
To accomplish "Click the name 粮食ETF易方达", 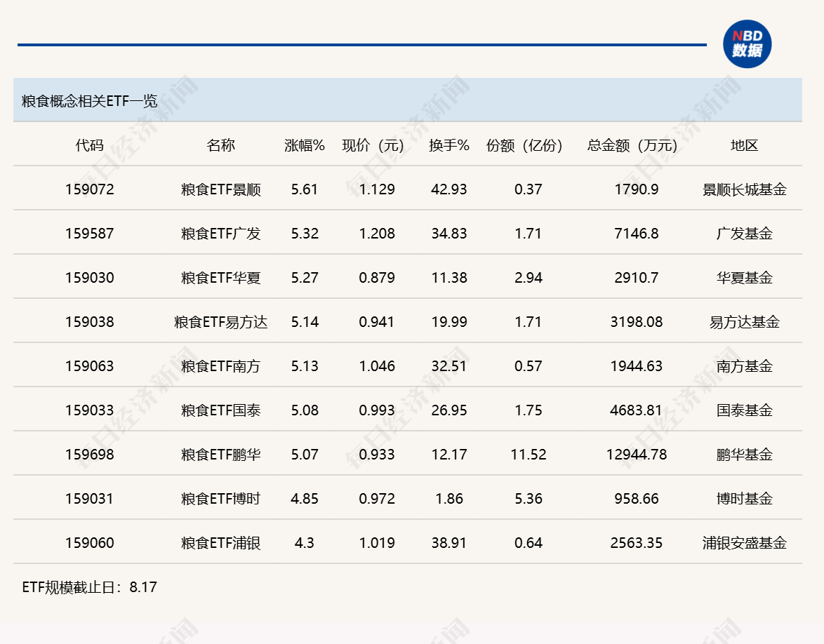I will point(220,321).
